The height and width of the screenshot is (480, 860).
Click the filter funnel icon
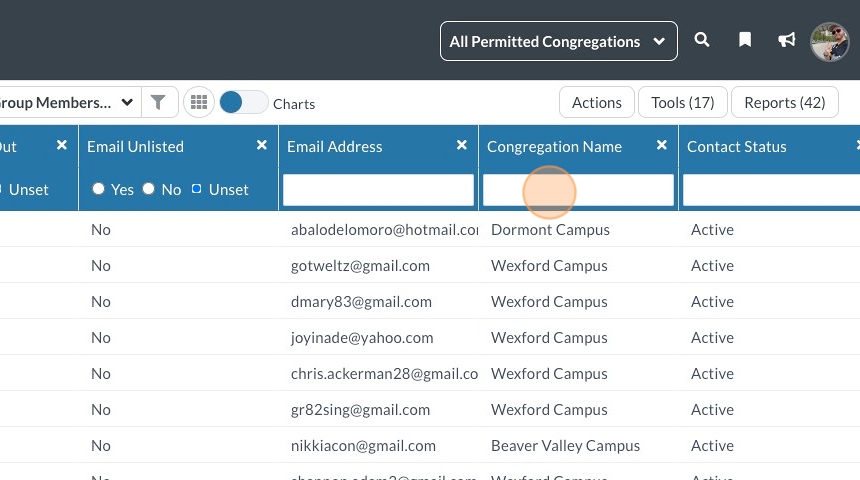point(158,102)
